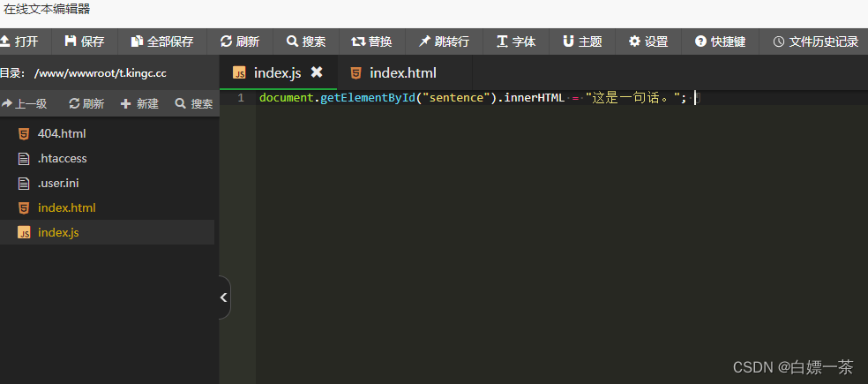Open the 搜索 search tool in toolbar
868x384 pixels.
pos(305,41)
